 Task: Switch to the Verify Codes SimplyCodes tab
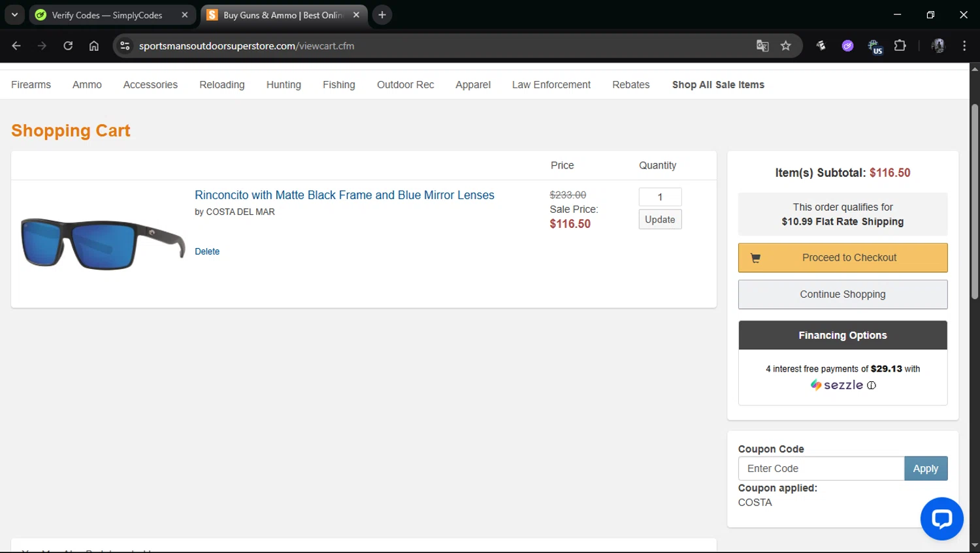tap(107, 15)
